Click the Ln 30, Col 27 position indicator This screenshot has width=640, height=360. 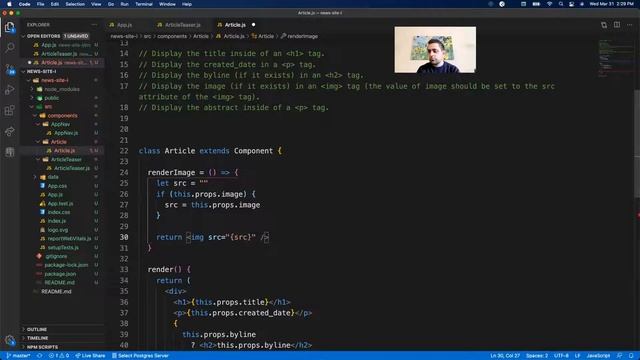505,356
